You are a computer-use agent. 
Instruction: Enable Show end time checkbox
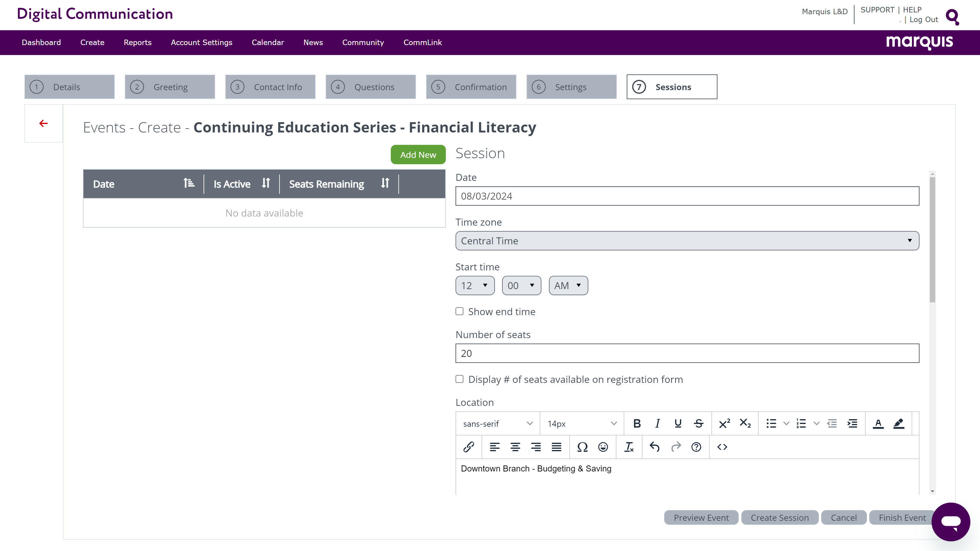[459, 311]
